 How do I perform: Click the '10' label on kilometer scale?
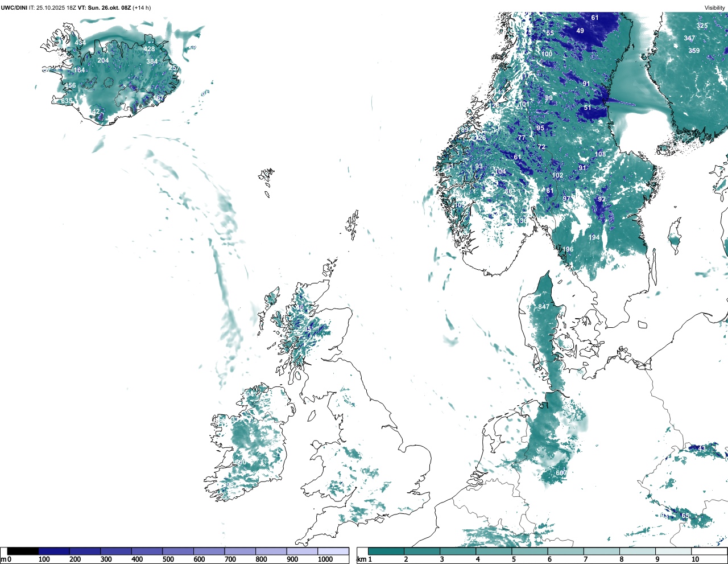coord(695,559)
